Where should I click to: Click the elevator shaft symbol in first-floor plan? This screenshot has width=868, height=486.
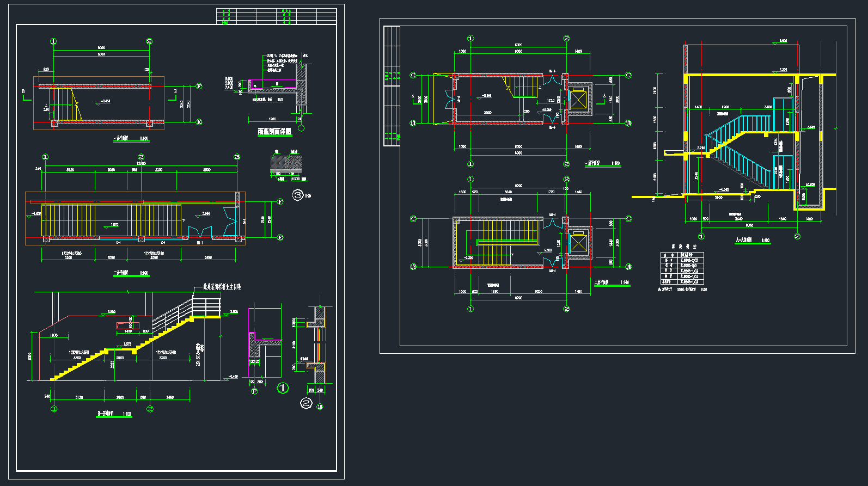[578, 100]
